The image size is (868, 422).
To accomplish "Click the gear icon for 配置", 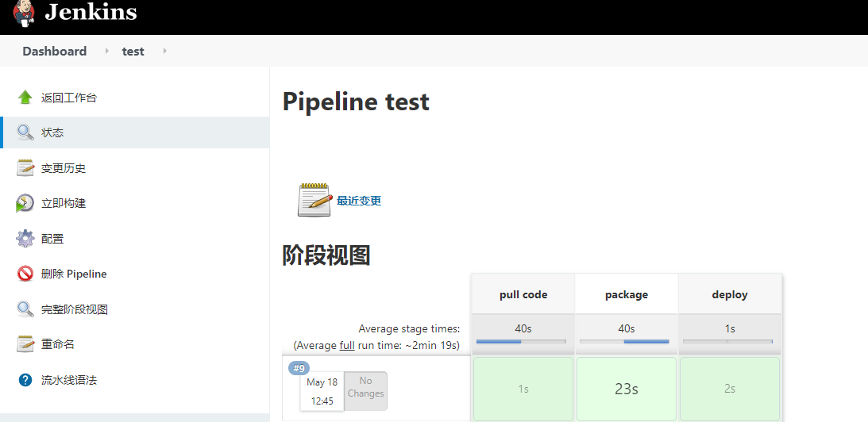I will point(25,238).
